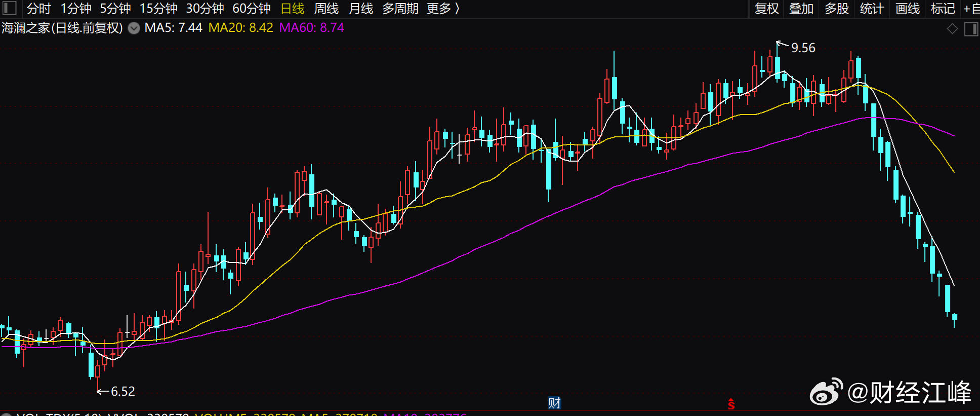980x416 pixels.
Task: Click the MA60: 8.74 indicator label
Action: pos(312,28)
